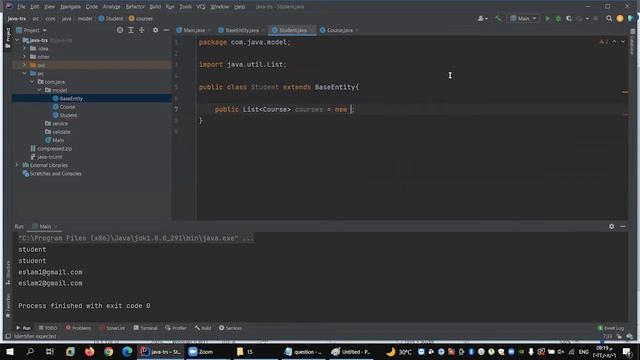The height and width of the screenshot is (360, 640).
Task: Open the TODO tool window button
Action: (48, 328)
